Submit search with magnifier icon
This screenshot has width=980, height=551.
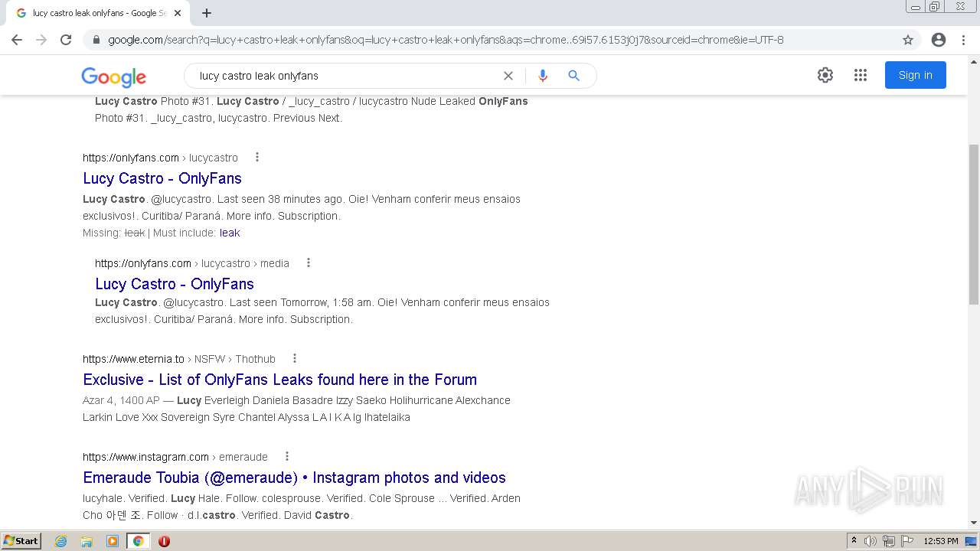pyautogui.click(x=574, y=76)
